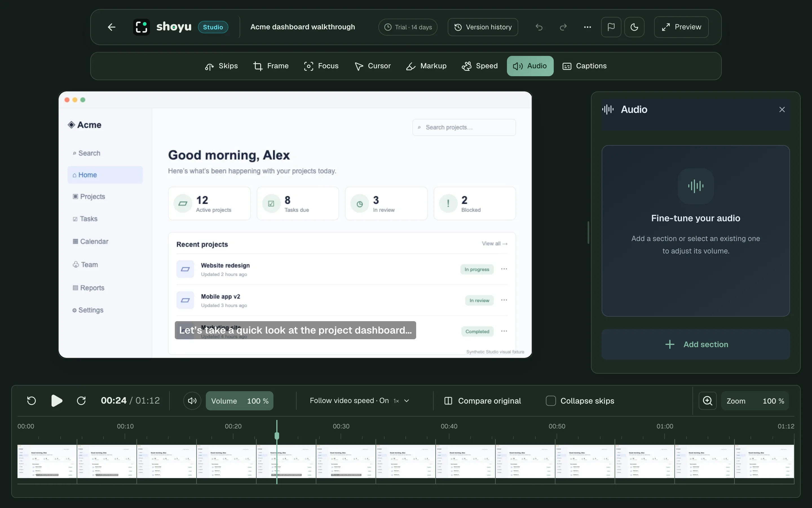This screenshot has height=508, width=812.
Task: Click the Zoom 100 % control
Action: tap(755, 401)
